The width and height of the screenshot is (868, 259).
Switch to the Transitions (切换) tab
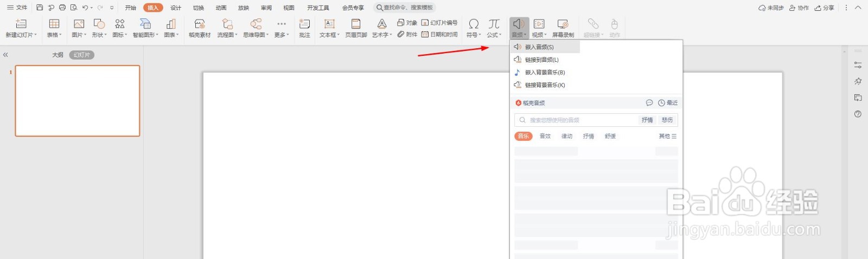(199, 8)
